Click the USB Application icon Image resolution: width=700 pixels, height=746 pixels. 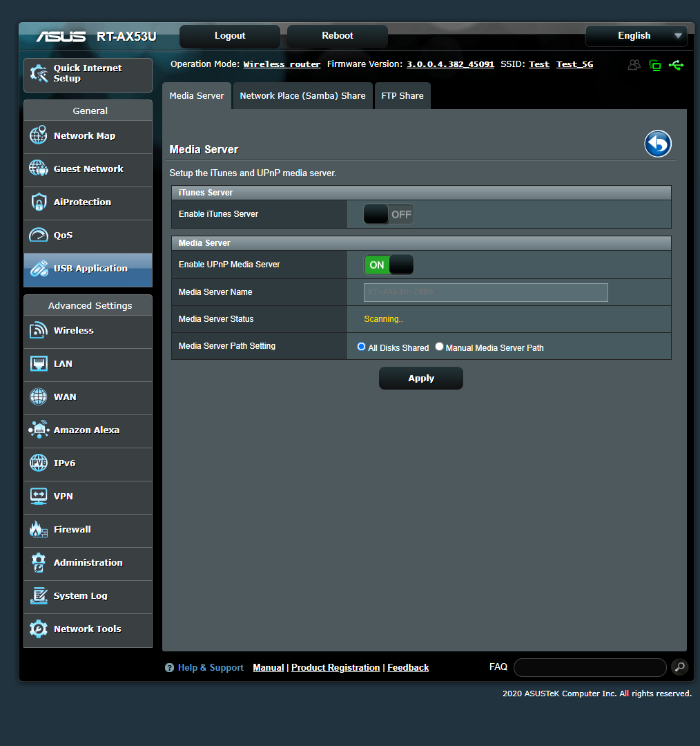click(x=39, y=268)
